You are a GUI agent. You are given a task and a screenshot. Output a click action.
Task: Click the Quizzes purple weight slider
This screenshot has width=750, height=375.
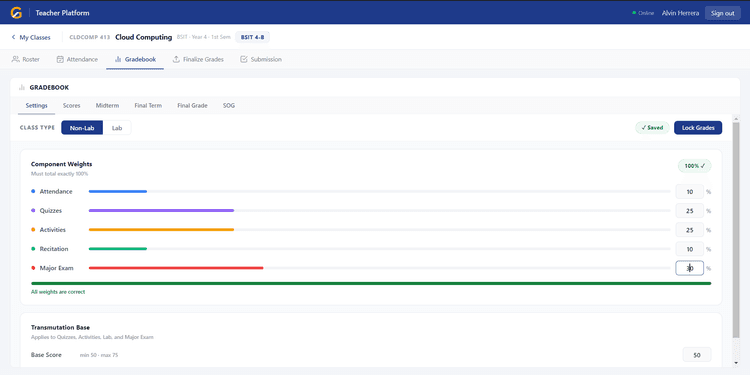point(379,210)
